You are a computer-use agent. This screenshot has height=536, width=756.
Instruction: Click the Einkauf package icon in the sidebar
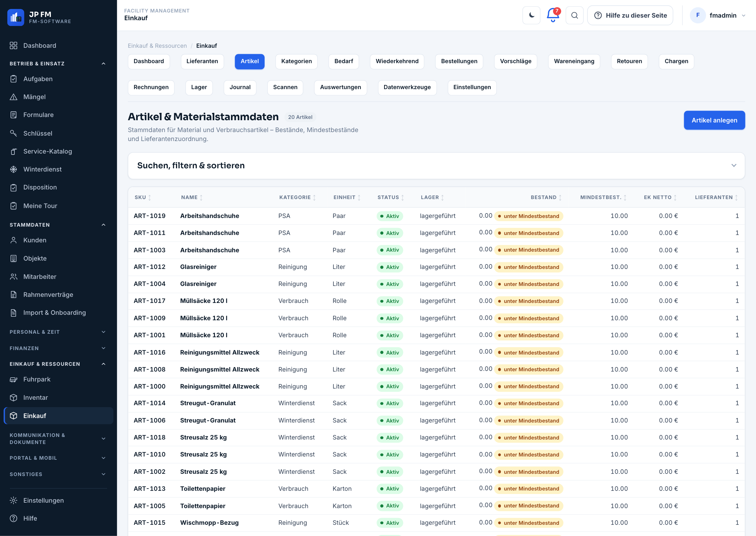pos(13,416)
